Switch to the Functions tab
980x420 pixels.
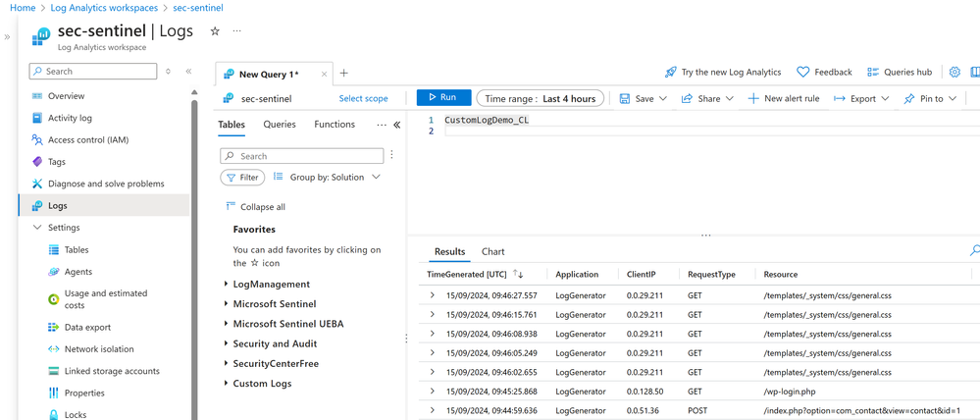[335, 125]
